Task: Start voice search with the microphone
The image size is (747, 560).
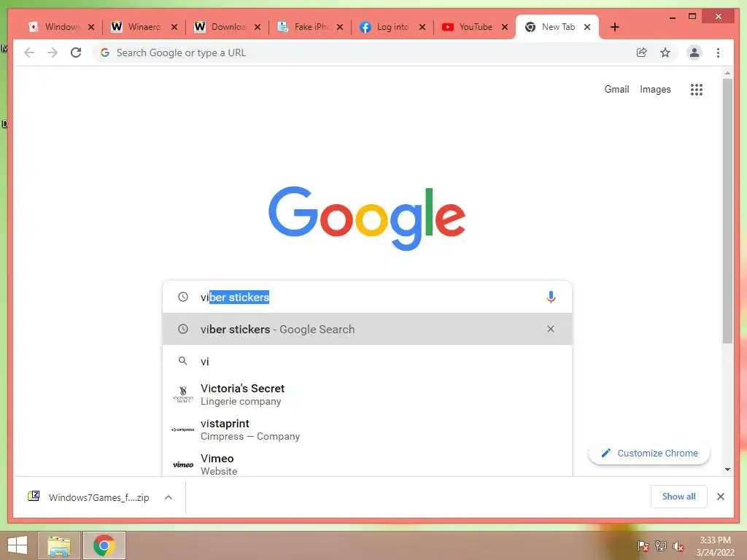Action: pos(551,297)
